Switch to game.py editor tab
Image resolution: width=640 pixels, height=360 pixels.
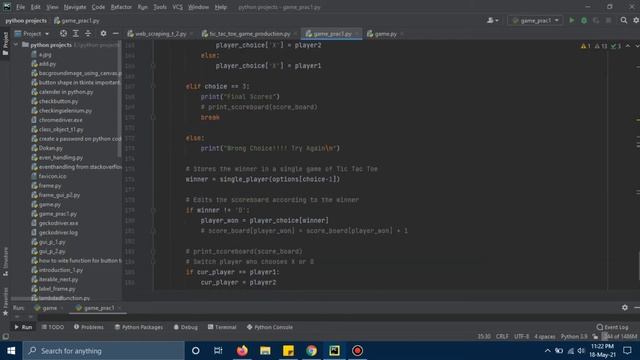point(384,34)
